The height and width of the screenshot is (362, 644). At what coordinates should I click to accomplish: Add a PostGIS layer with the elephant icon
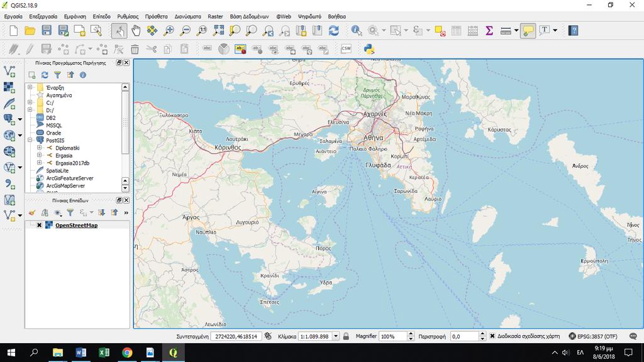[x=9, y=119]
